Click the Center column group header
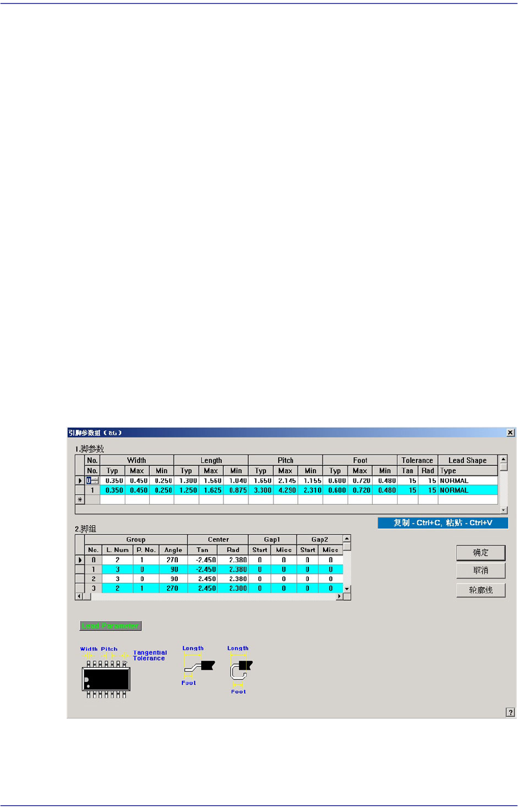Screen dimensions: 518x812 tap(218, 539)
